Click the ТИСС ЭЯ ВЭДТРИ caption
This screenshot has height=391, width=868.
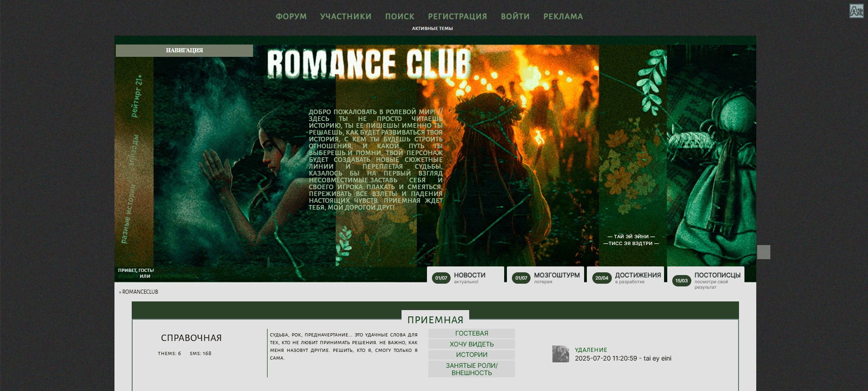[631, 243]
